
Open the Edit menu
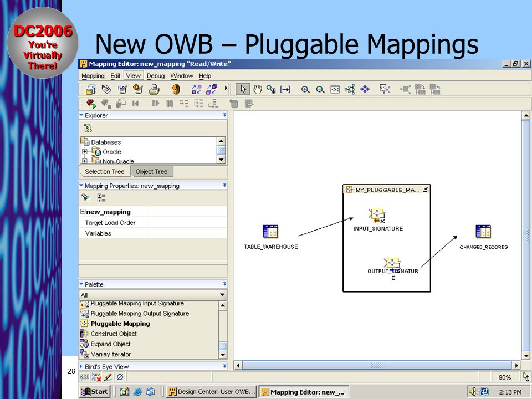[115, 76]
